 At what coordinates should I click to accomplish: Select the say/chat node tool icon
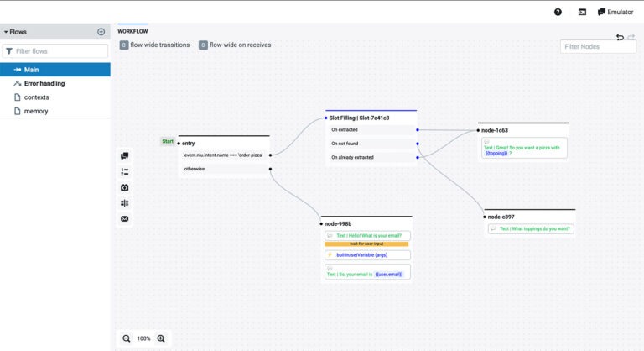click(x=124, y=156)
